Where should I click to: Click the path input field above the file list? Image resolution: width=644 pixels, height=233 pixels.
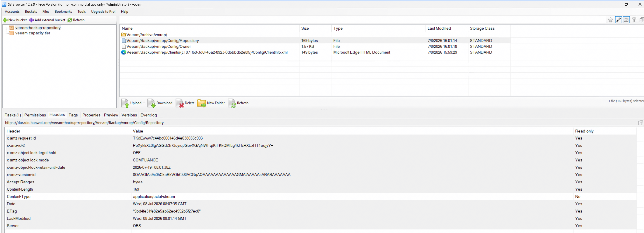tap(362, 20)
